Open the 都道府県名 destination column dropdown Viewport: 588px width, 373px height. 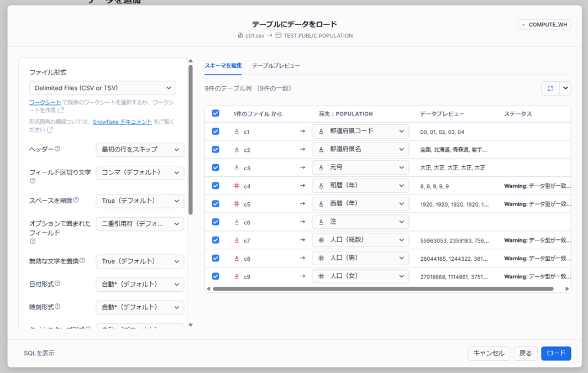coord(360,149)
